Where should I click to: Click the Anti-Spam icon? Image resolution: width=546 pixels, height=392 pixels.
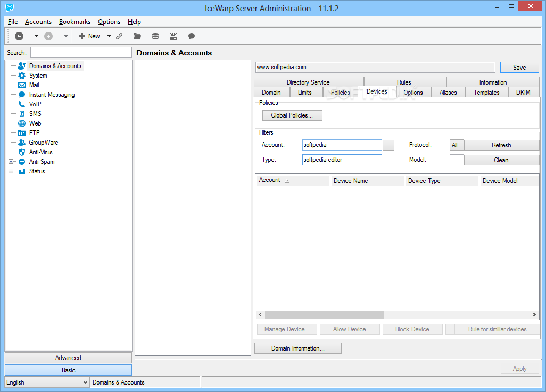pos(22,162)
